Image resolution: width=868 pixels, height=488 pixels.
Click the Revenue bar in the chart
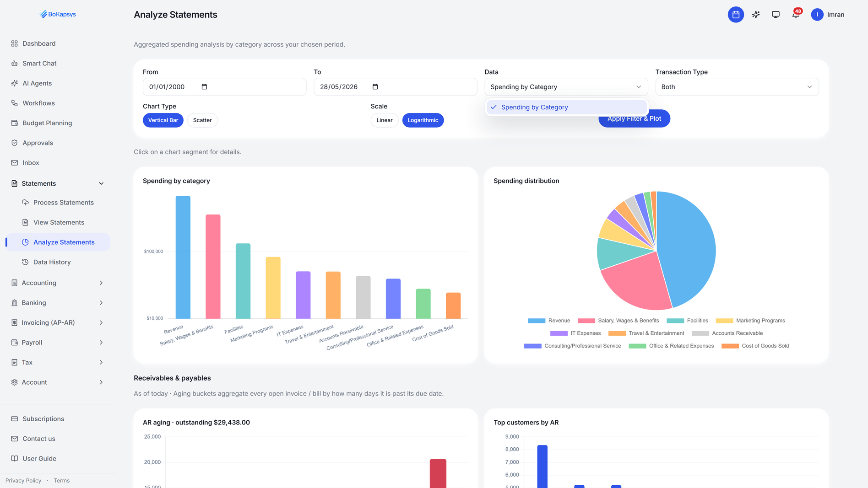[183, 257]
